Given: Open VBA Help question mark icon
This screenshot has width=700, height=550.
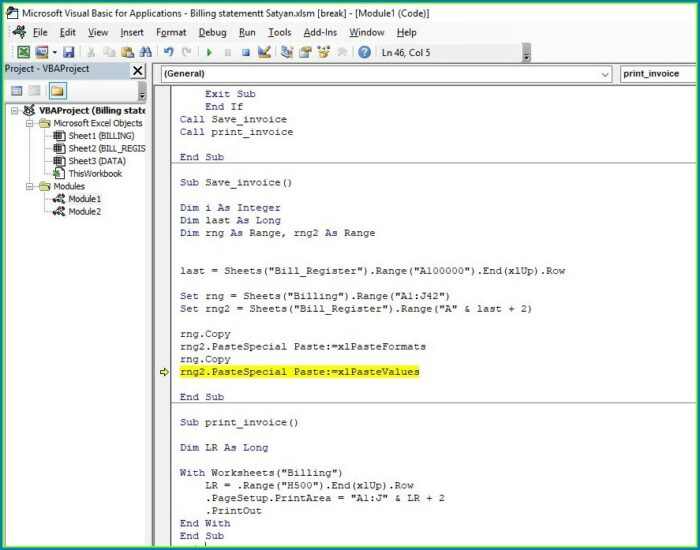Looking at the screenshot, I should tap(364, 52).
